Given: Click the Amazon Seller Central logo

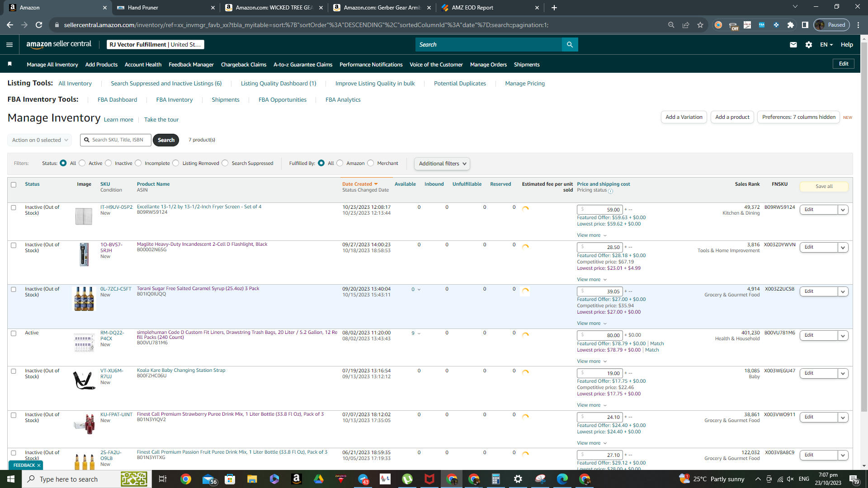Looking at the screenshot, I should click(59, 44).
